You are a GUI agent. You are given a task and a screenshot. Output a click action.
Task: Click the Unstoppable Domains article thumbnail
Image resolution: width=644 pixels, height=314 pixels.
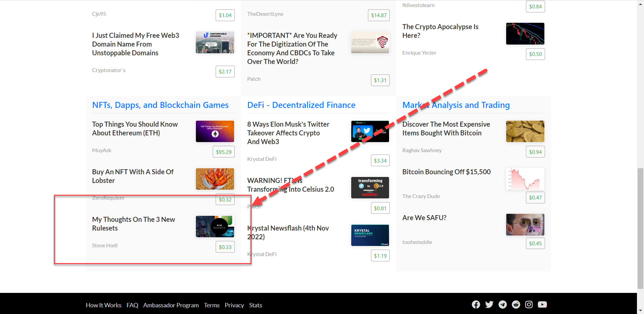click(215, 42)
